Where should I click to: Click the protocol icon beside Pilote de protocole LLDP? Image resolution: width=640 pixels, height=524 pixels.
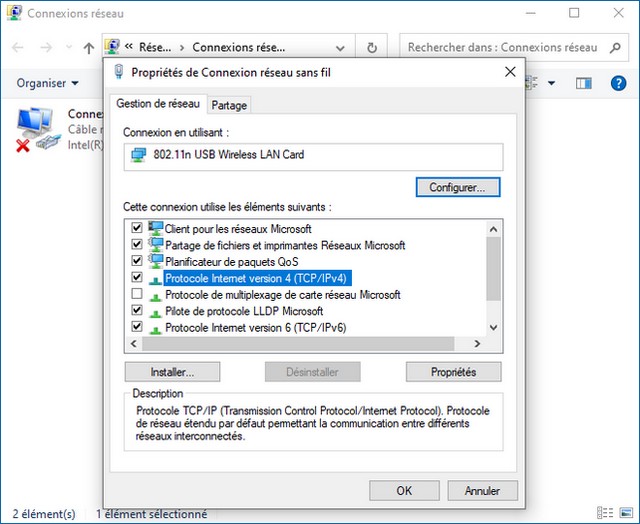coord(155,313)
